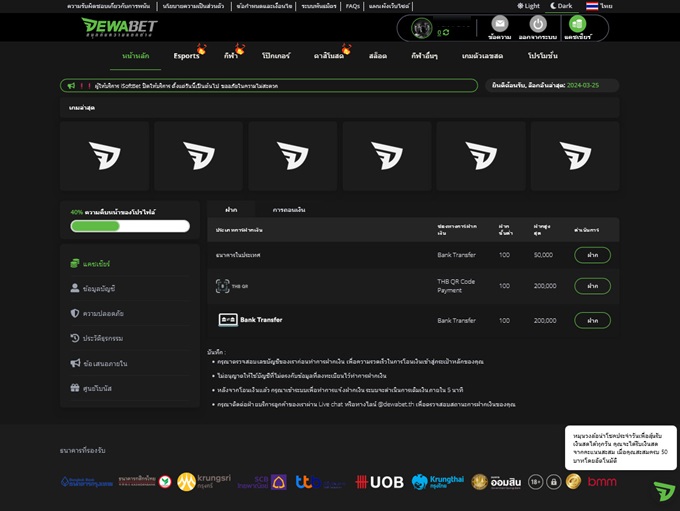Viewport: 680px width, 511px height.
Task: Open FAQs link in top bar
Action: pos(352,6)
